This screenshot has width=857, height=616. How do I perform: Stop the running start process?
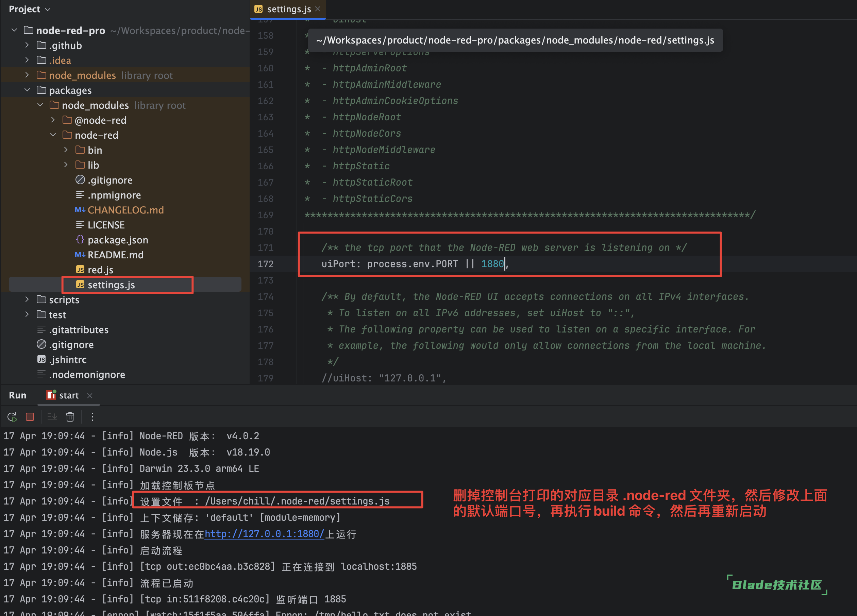[30, 416]
